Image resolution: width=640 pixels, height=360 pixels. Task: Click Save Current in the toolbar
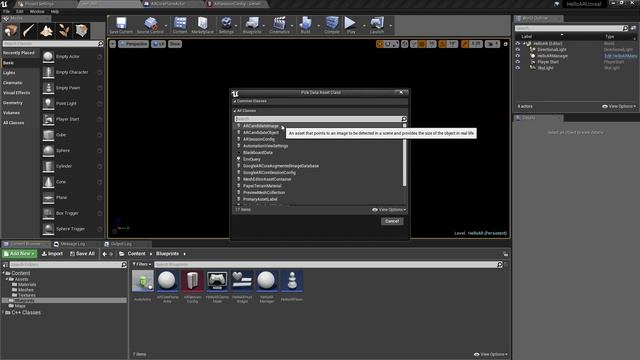point(121,25)
